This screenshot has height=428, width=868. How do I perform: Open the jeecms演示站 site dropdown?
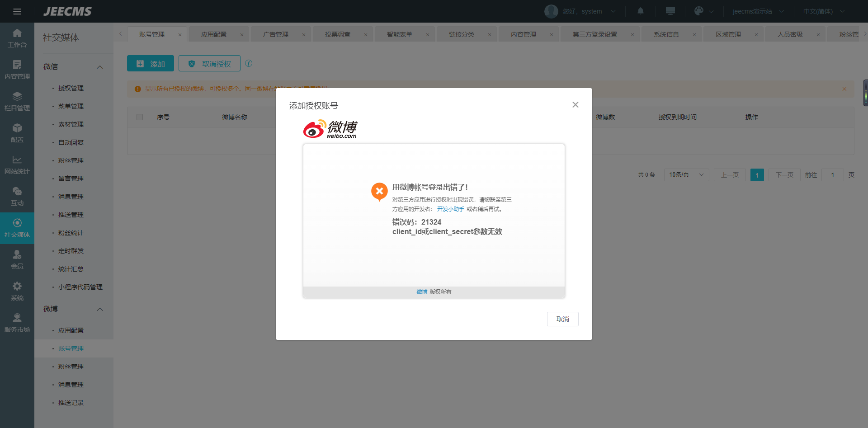[x=758, y=11]
